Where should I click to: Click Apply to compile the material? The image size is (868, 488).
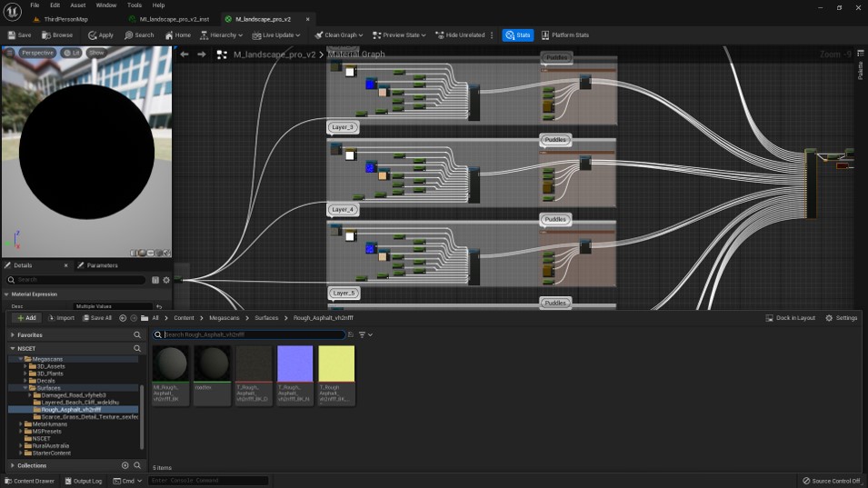(x=101, y=35)
